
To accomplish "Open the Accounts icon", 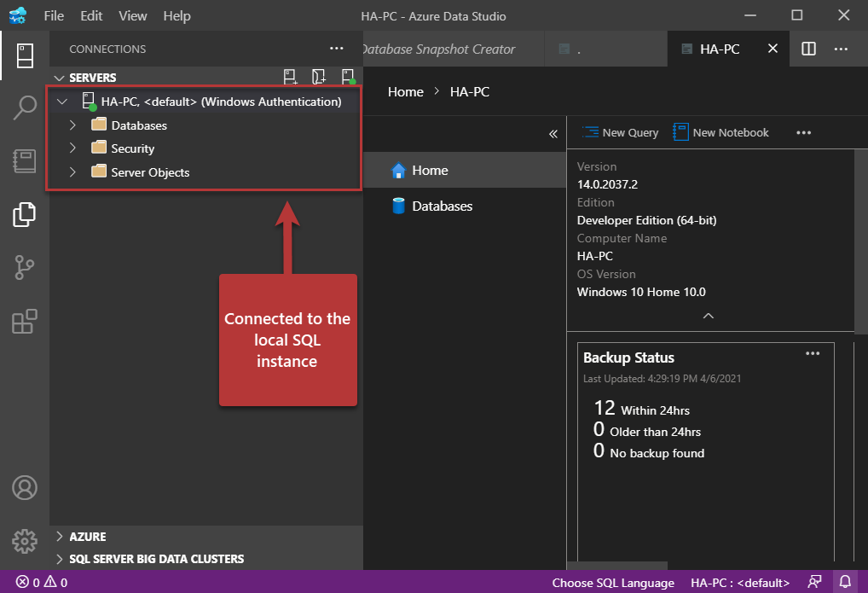I will [x=25, y=487].
